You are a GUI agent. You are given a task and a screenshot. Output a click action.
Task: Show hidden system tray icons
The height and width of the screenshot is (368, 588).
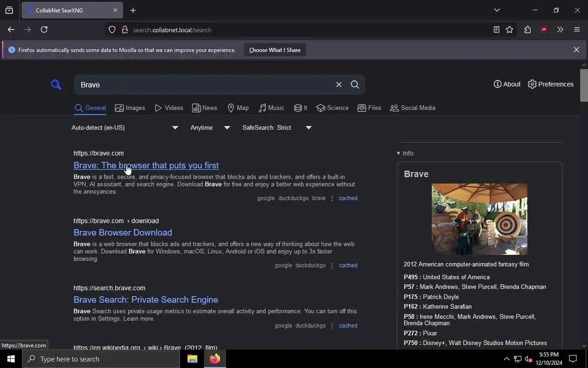point(506,359)
